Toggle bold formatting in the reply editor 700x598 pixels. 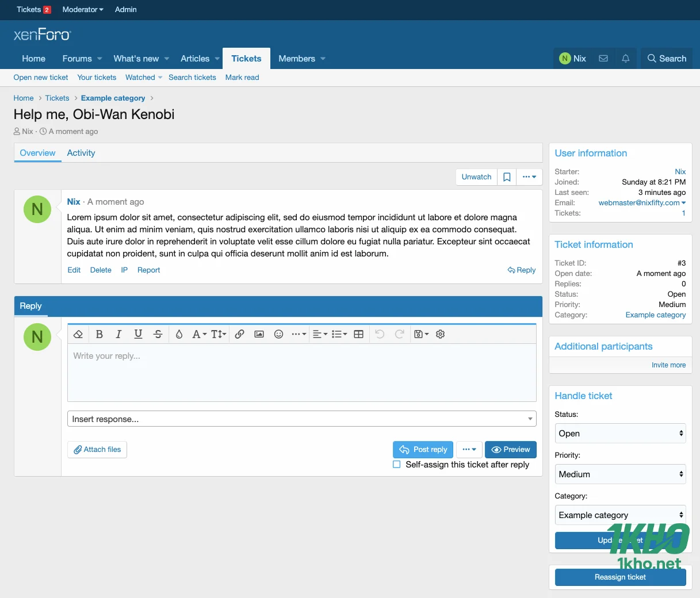99,333
